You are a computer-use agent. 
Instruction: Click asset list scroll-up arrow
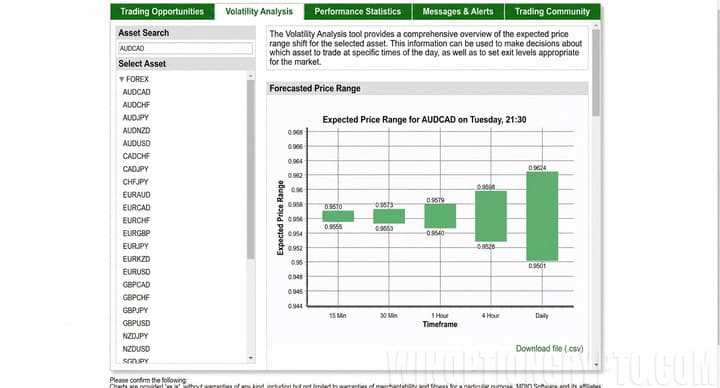pos(250,76)
